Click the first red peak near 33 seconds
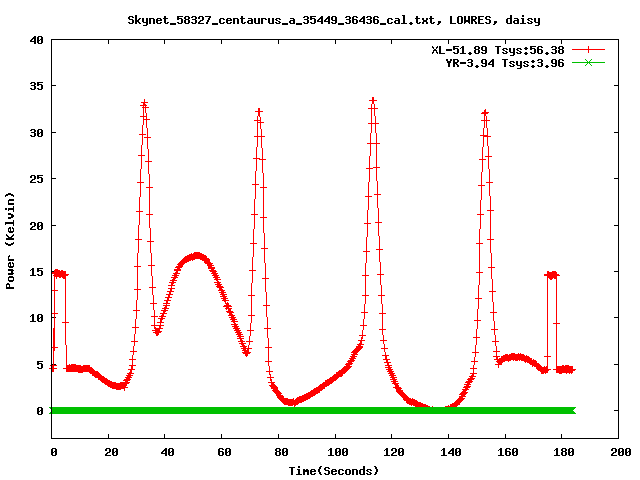The image size is (640, 480). click(x=144, y=104)
